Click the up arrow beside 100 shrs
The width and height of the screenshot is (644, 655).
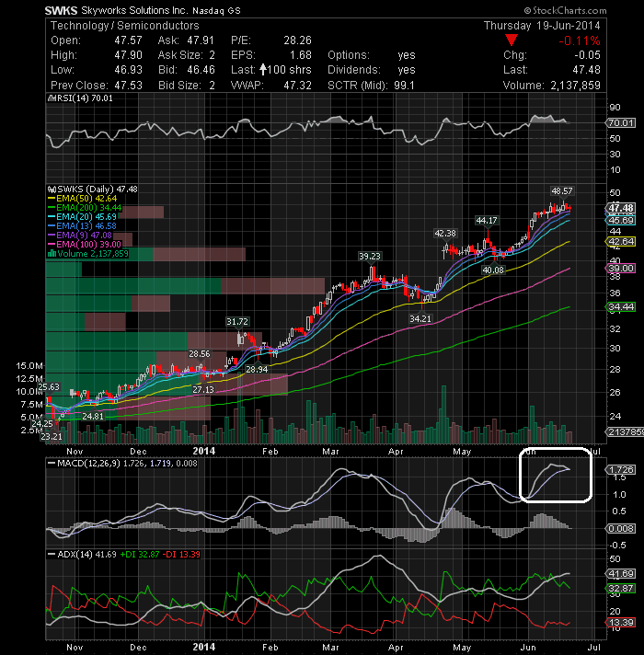[263, 69]
